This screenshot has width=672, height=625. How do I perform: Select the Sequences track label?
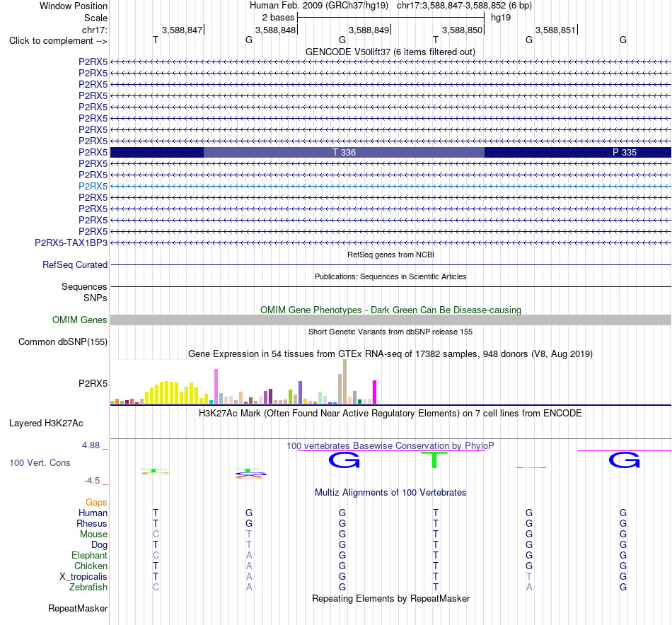click(84, 286)
